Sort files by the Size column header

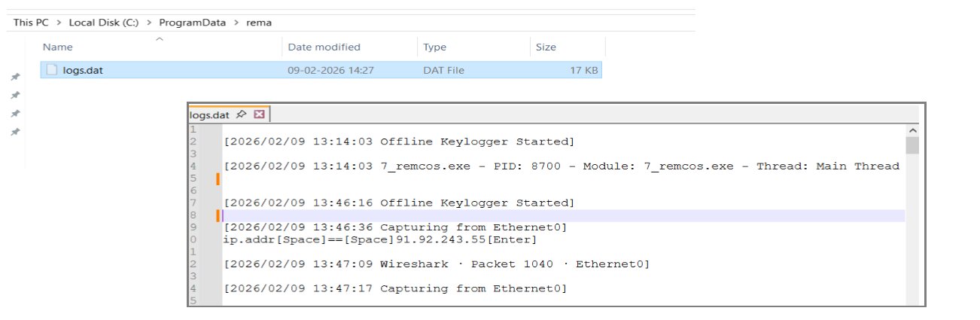pos(546,47)
